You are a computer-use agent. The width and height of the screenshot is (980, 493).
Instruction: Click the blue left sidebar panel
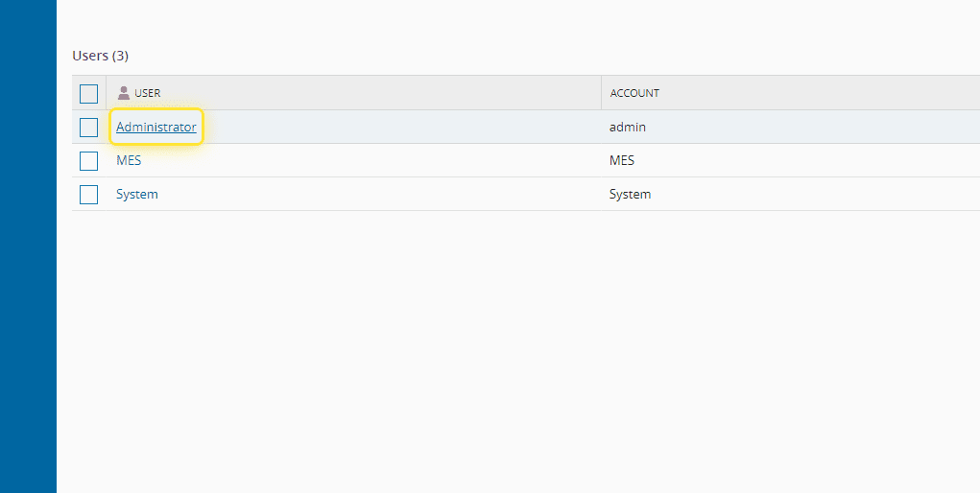(28, 246)
